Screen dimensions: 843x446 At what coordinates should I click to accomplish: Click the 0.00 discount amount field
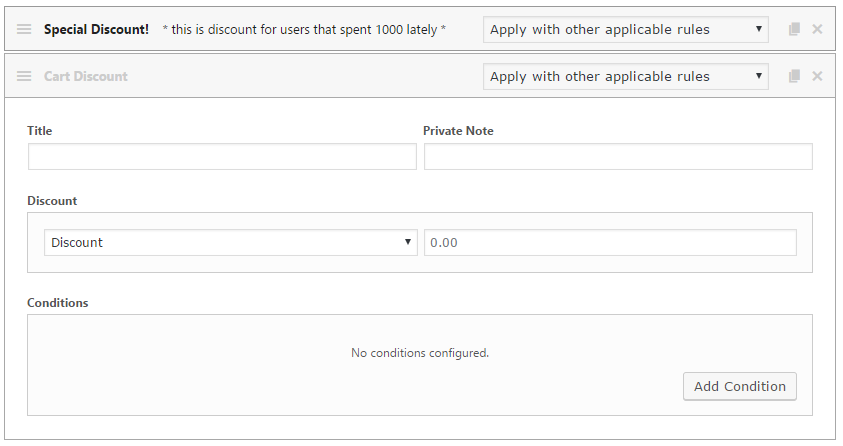click(x=610, y=242)
